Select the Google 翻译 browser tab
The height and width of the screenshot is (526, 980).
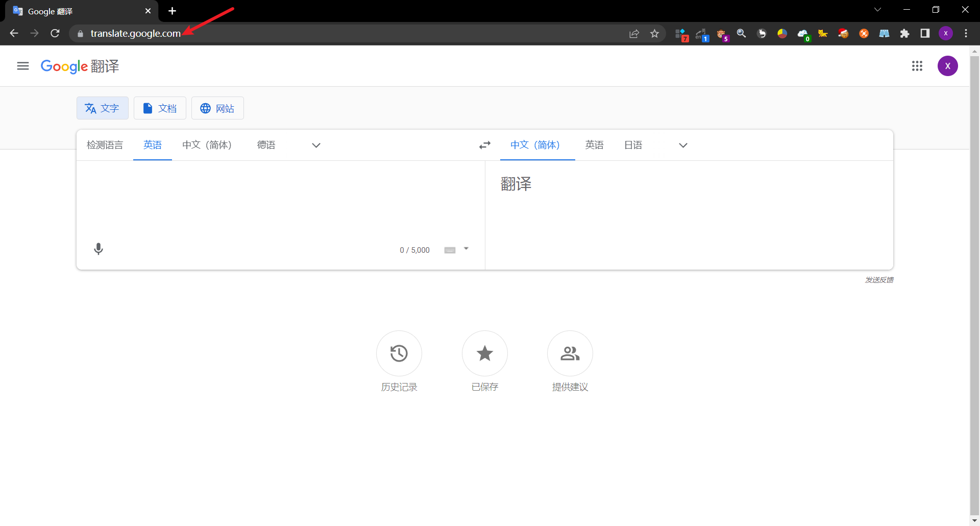[x=82, y=11]
